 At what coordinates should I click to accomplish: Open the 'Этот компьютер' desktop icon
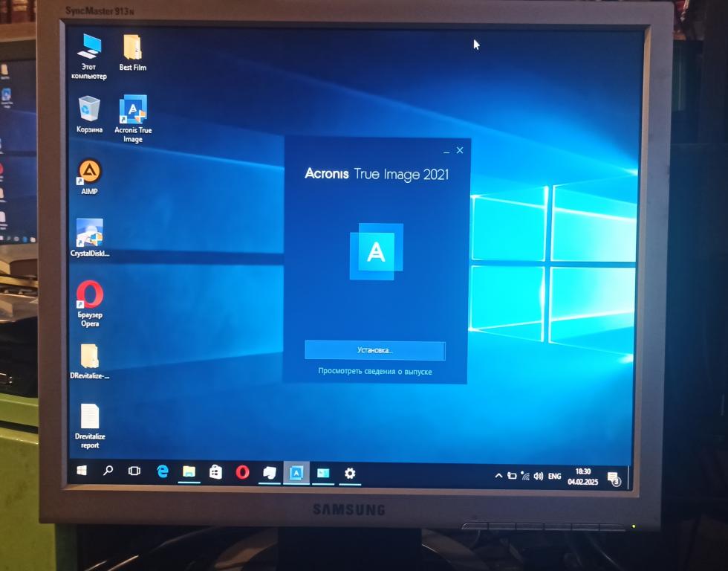[x=89, y=56]
